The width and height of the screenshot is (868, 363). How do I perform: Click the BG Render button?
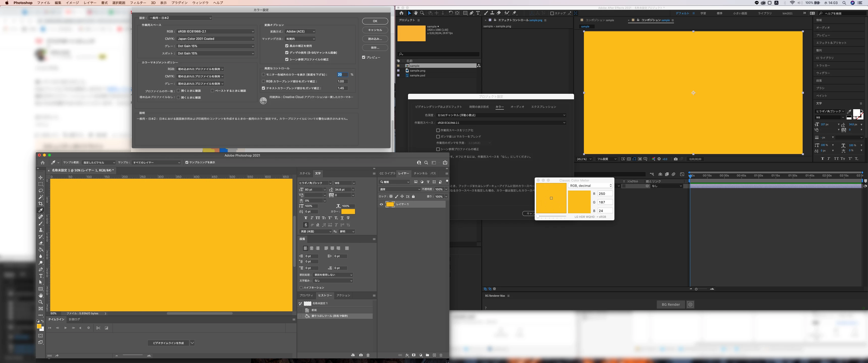click(x=670, y=305)
